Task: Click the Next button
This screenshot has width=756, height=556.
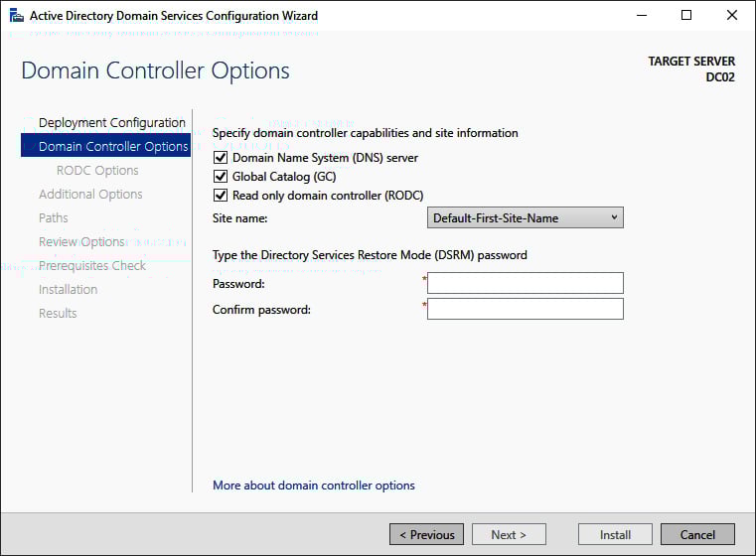Action: tap(509, 534)
